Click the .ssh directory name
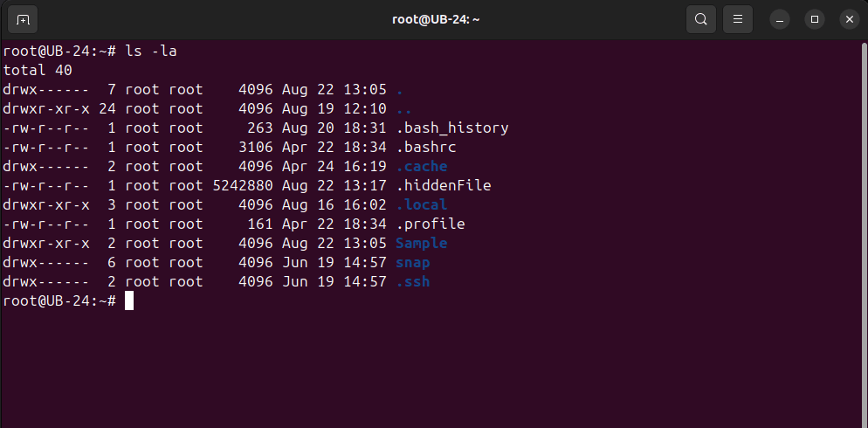Viewport: 868px width, 428px height. coord(412,281)
